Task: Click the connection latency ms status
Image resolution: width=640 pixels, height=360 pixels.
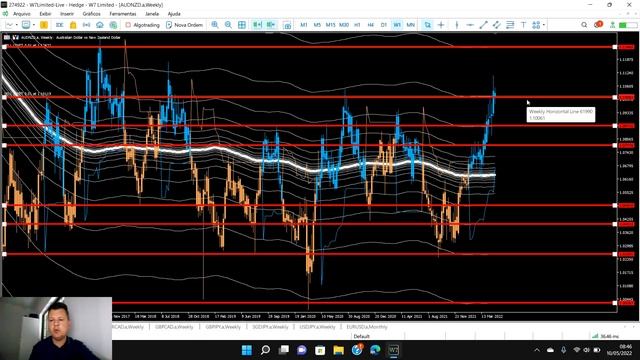Action: [x=605, y=336]
